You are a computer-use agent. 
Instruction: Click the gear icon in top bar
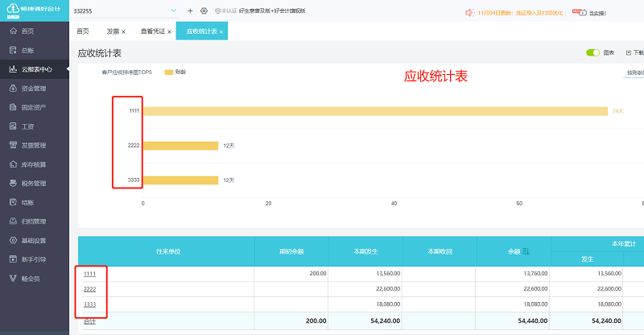[204, 11]
